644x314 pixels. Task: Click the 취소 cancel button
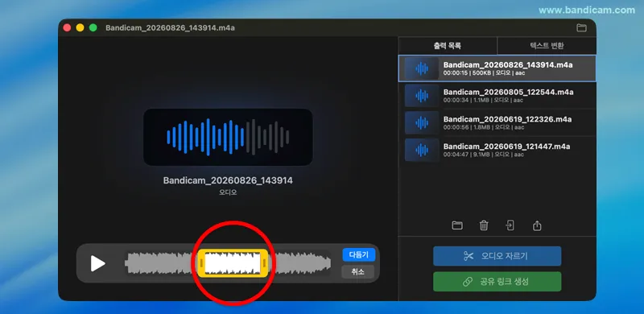(x=357, y=271)
